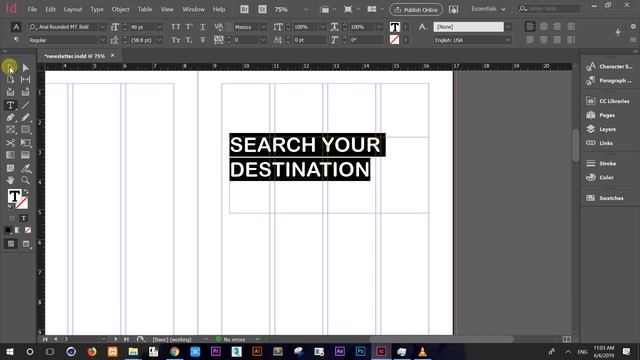Image resolution: width=640 pixels, height=360 pixels.
Task: Open the font style Regular dropdown
Action: click(102, 40)
